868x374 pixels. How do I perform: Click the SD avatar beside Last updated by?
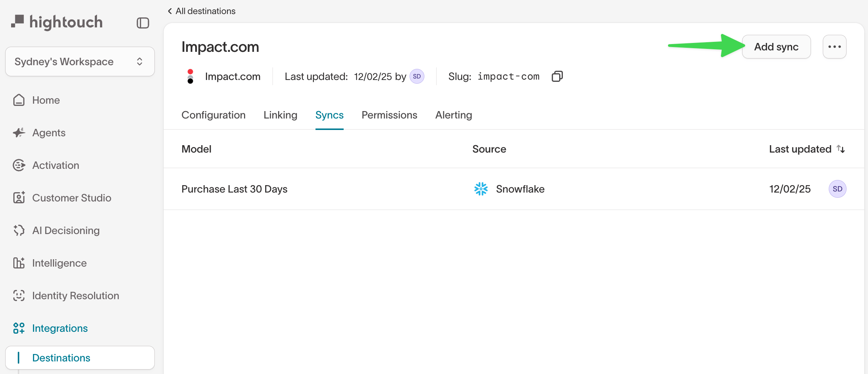coord(417,76)
